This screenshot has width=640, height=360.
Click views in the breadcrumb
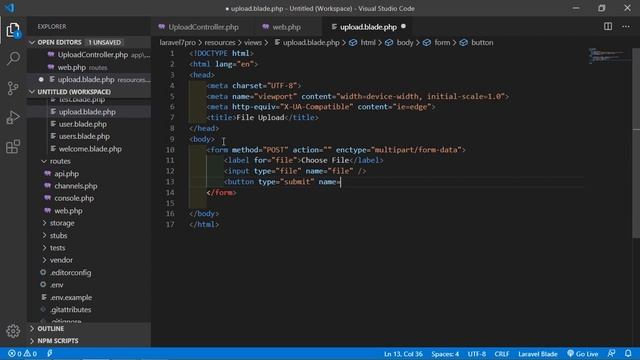[253, 42]
